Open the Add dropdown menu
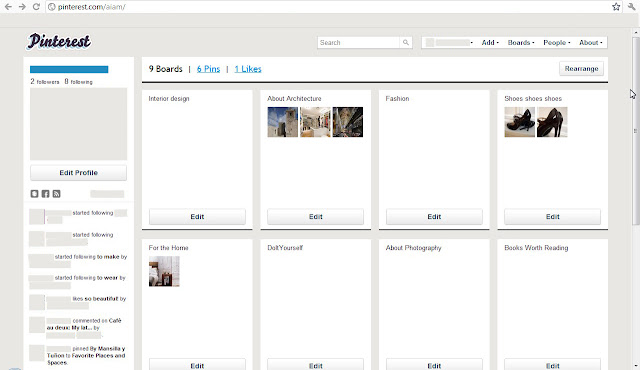This screenshot has height=370, width=640. [x=490, y=42]
